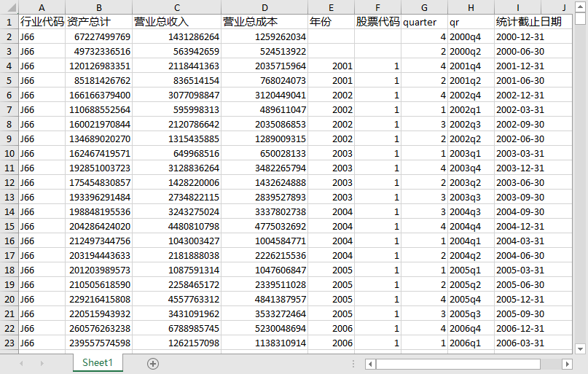Viewport: 588px width, 374px height.
Task: Select cell with value 563942659
Action: click(177, 51)
